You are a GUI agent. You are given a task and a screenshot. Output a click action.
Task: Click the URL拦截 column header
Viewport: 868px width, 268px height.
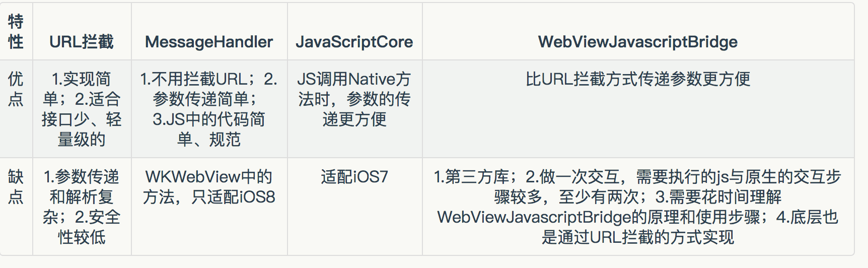tap(82, 42)
